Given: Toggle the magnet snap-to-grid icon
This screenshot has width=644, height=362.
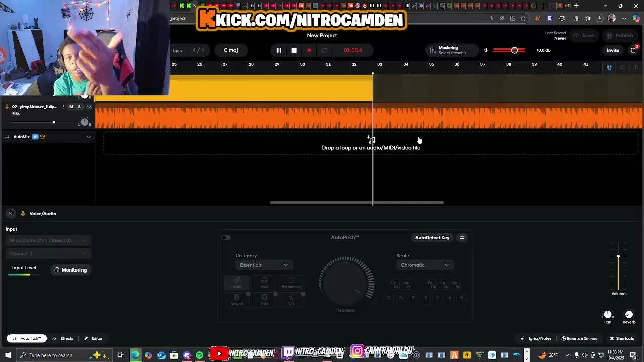Looking at the screenshot, I should (x=609, y=68).
